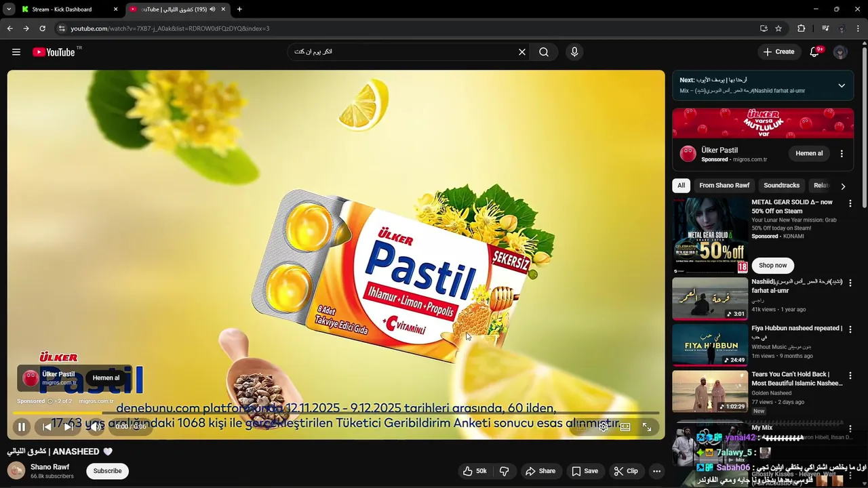This screenshot has width=868, height=488.
Task: Click Hemen al in sidebar Ülker ad
Action: (x=809, y=153)
